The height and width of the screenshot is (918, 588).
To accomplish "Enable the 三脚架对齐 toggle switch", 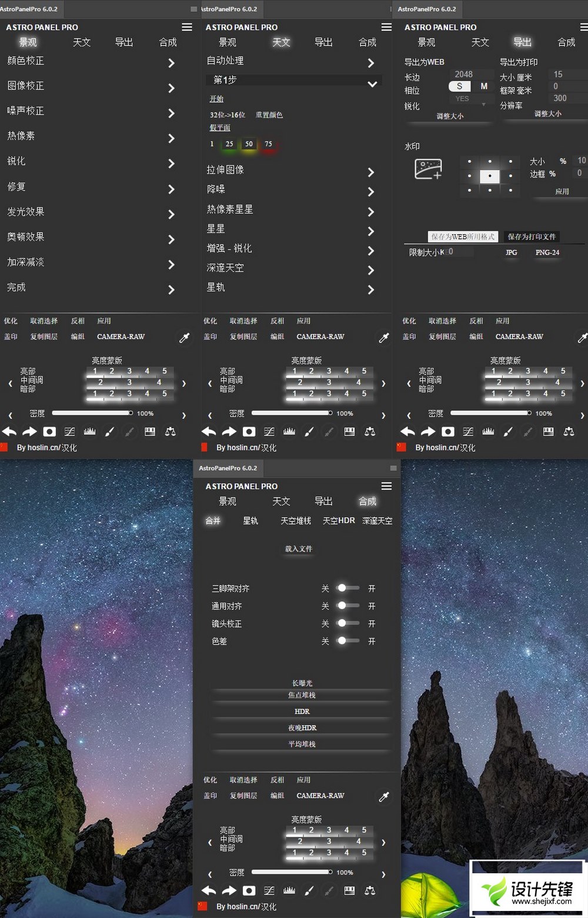I will [347, 588].
